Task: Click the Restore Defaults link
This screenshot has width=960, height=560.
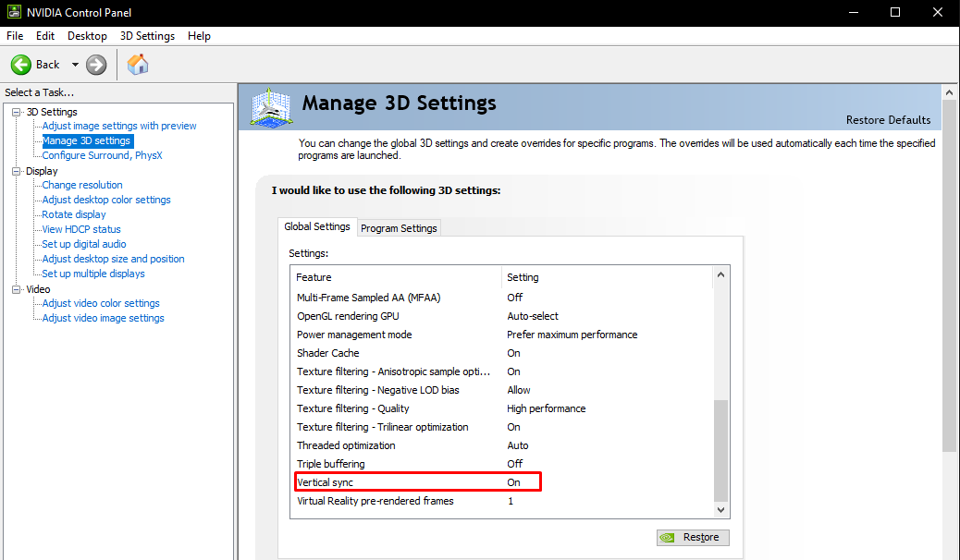Action: click(x=888, y=120)
